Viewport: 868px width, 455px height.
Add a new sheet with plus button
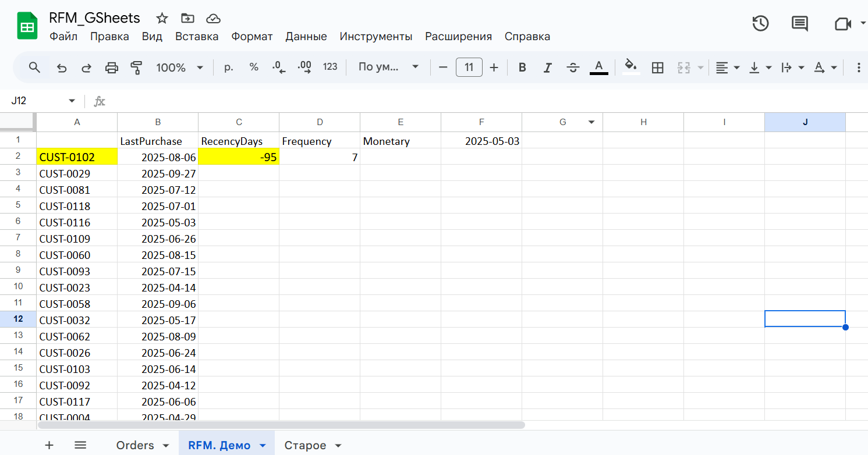coord(49,445)
